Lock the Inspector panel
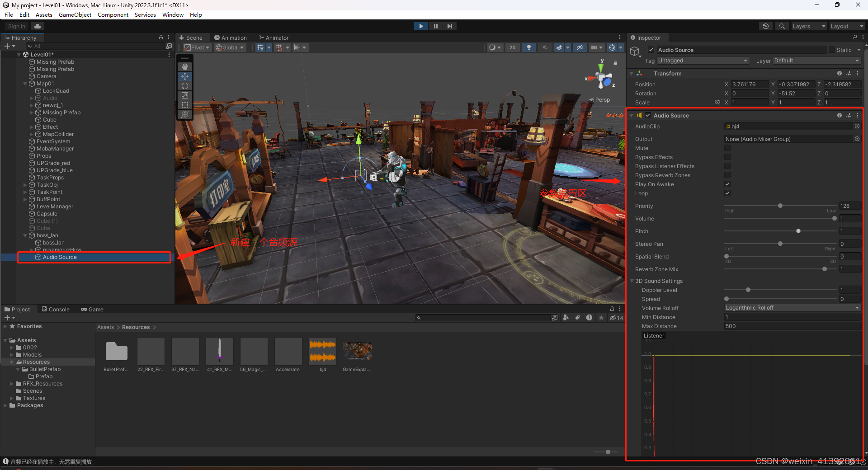The width and height of the screenshot is (868, 470). click(855, 38)
